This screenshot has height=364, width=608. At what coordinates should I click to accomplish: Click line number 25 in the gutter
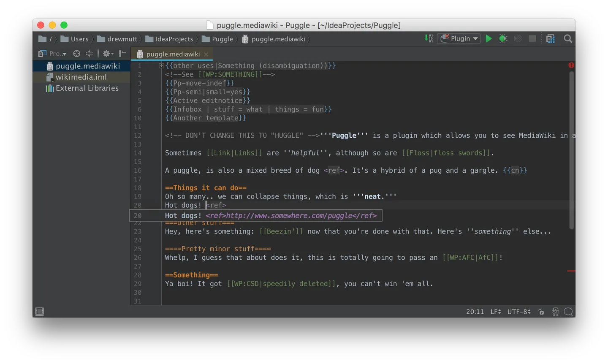pos(138,249)
